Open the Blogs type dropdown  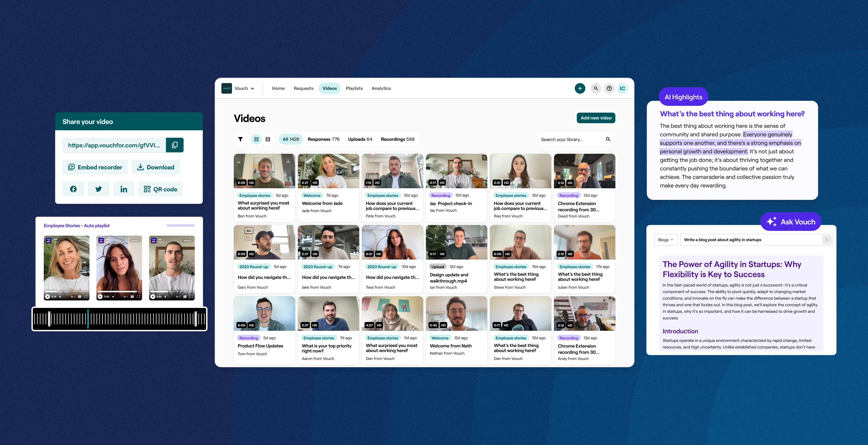coord(666,240)
